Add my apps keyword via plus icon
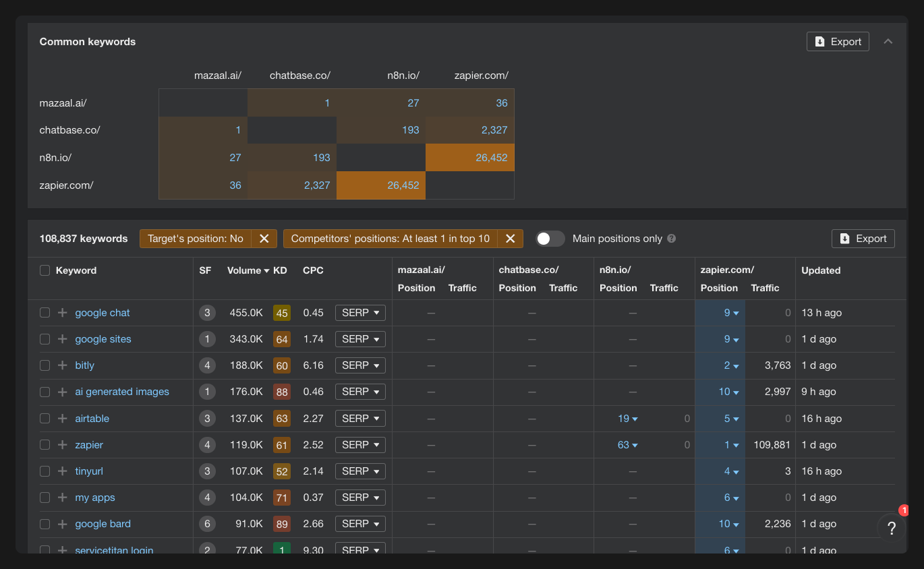Screen dimensions: 924x569 63,498
